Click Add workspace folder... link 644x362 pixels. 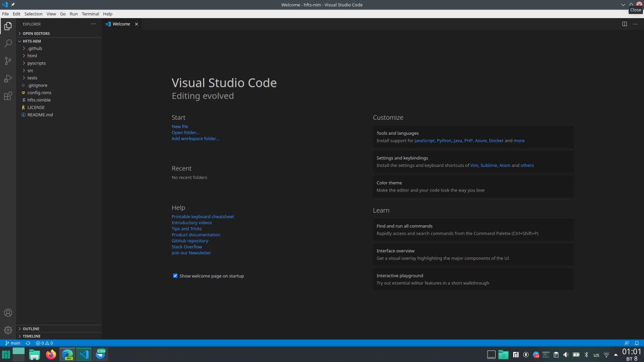pos(195,139)
